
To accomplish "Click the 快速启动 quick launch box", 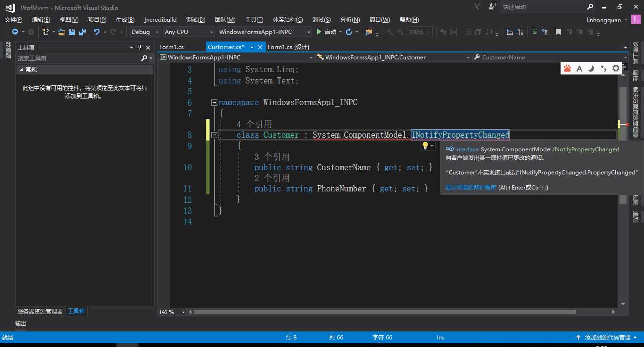I will point(543,7).
